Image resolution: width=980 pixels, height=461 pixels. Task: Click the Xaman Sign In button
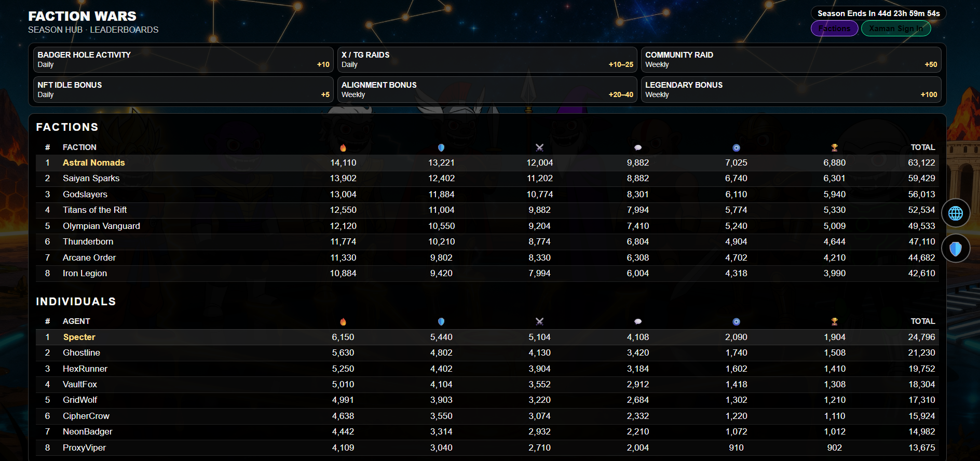click(x=896, y=29)
